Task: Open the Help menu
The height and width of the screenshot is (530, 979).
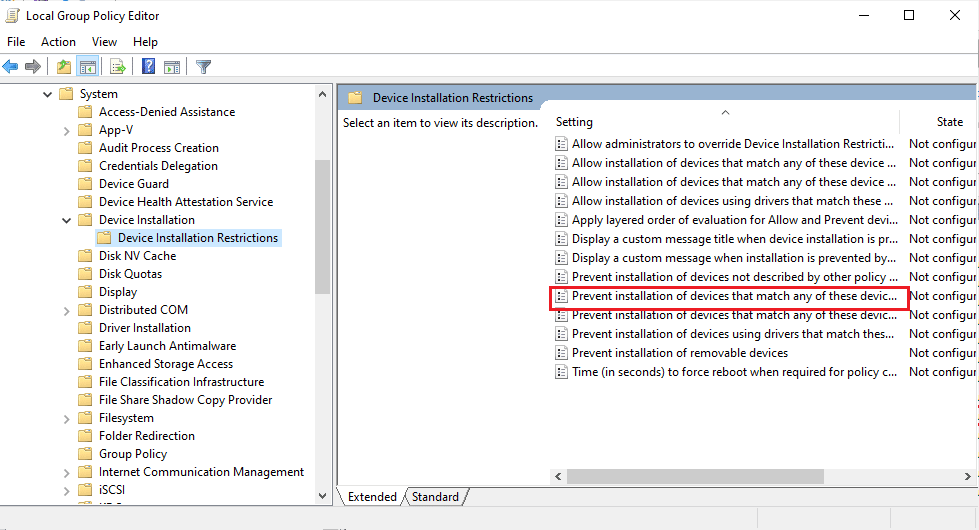Action: (145, 42)
